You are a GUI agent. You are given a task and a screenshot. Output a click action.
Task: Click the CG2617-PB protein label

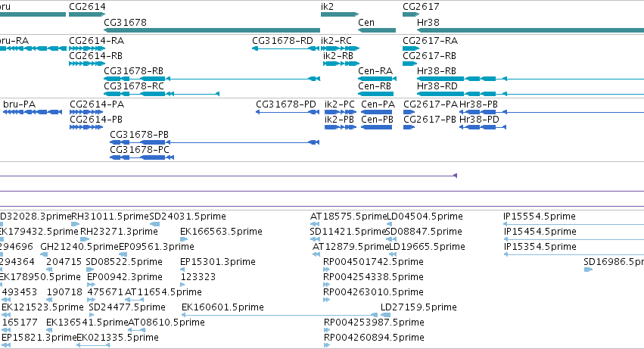click(x=430, y=119)
